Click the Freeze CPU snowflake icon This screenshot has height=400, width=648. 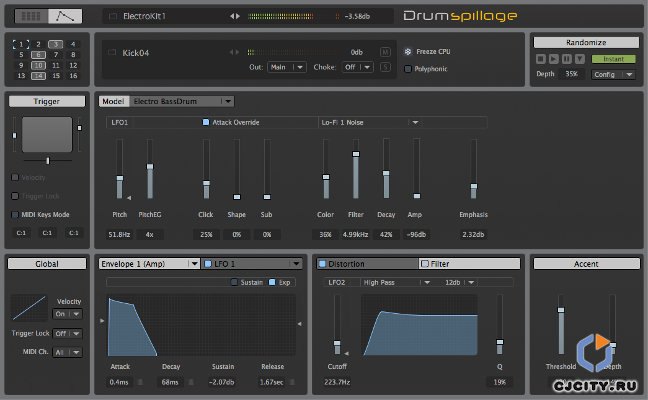[407, 50]
